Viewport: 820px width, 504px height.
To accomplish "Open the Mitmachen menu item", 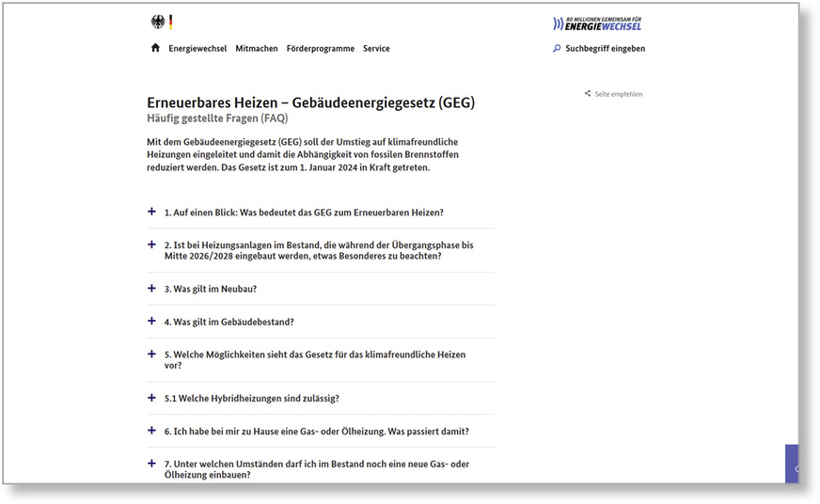I will (257, 49).
